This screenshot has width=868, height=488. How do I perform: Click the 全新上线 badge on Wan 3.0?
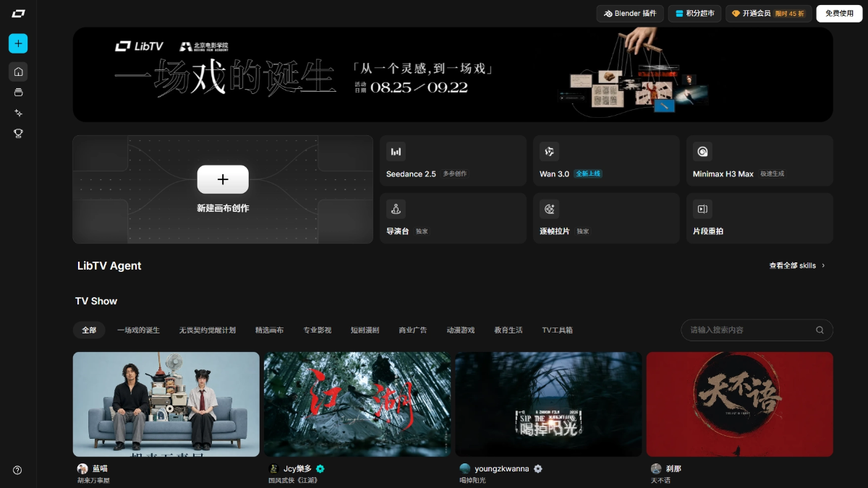[588, 174]
